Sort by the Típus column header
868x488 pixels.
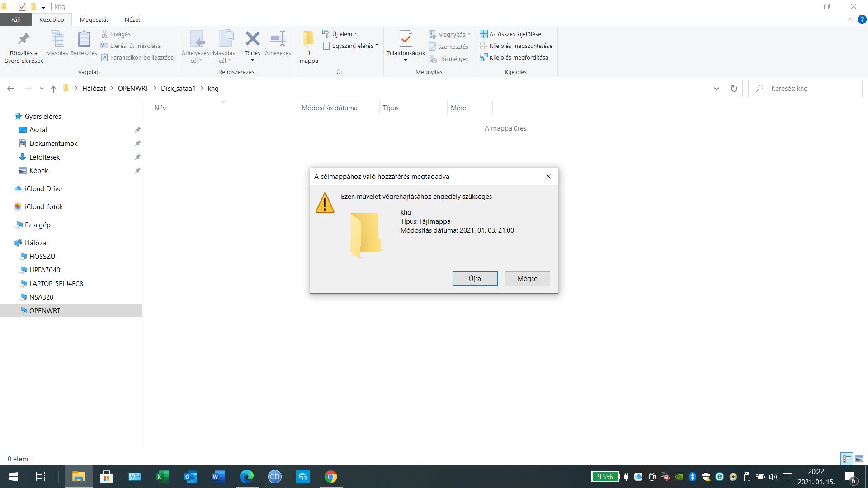pyautogui.click(x=413, y=108)
